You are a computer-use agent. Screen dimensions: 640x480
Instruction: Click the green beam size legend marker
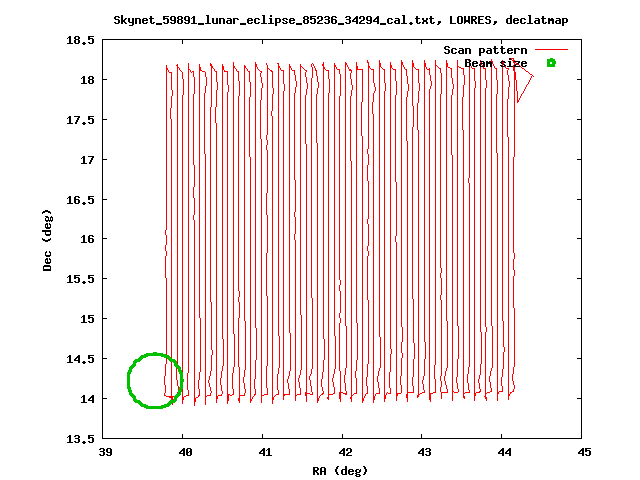pos(551,63)
